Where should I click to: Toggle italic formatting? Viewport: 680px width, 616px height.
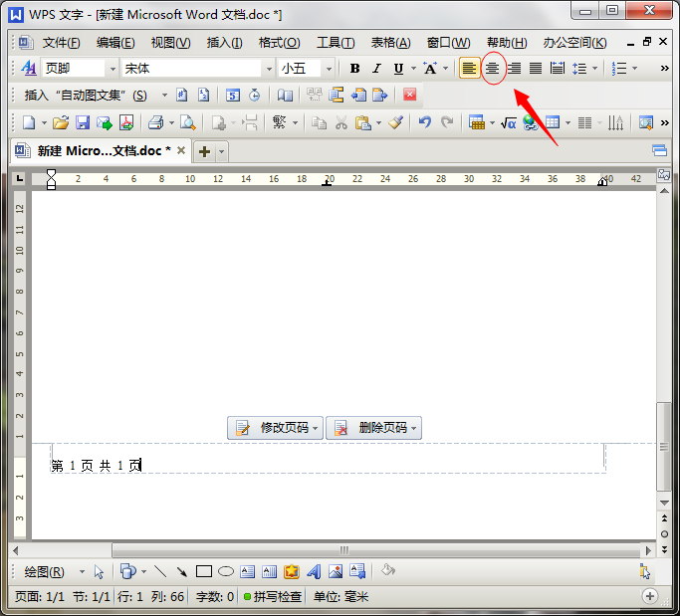click(x=376, y=69)
